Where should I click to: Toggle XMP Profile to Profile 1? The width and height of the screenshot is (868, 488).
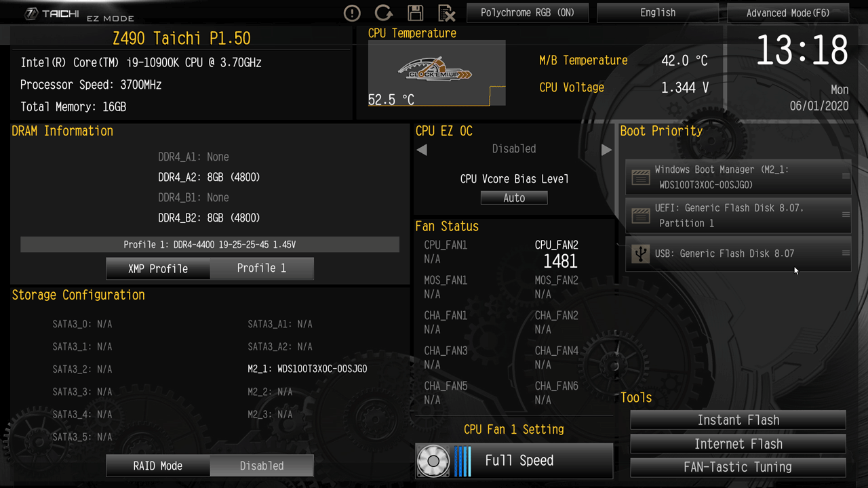(261, 268)
